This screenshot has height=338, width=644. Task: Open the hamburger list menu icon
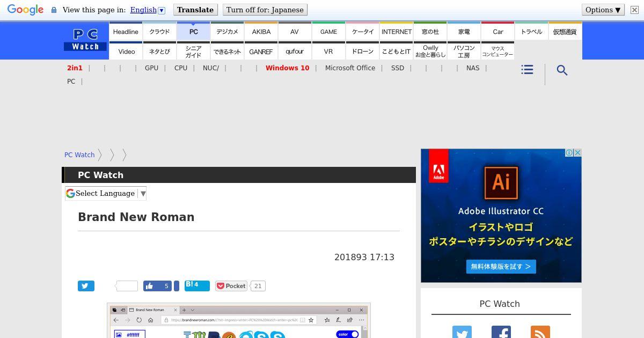point(527,70)
